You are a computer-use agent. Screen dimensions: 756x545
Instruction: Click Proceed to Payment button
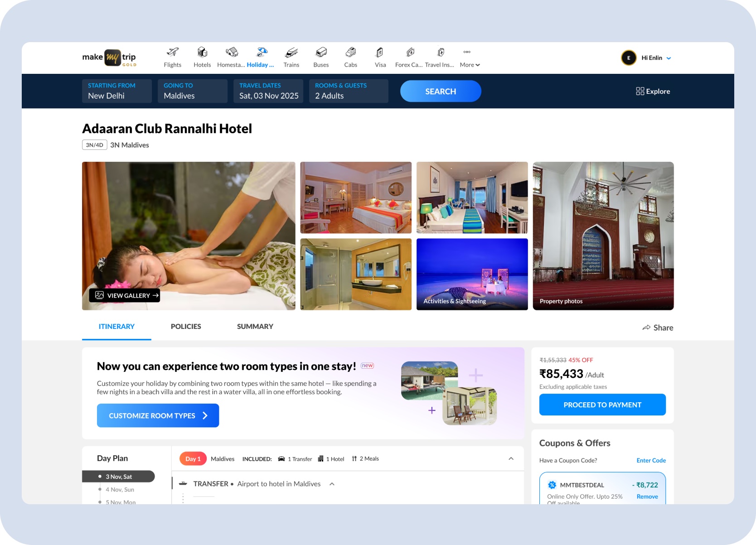pyautogui.click(x=602, y=405)
